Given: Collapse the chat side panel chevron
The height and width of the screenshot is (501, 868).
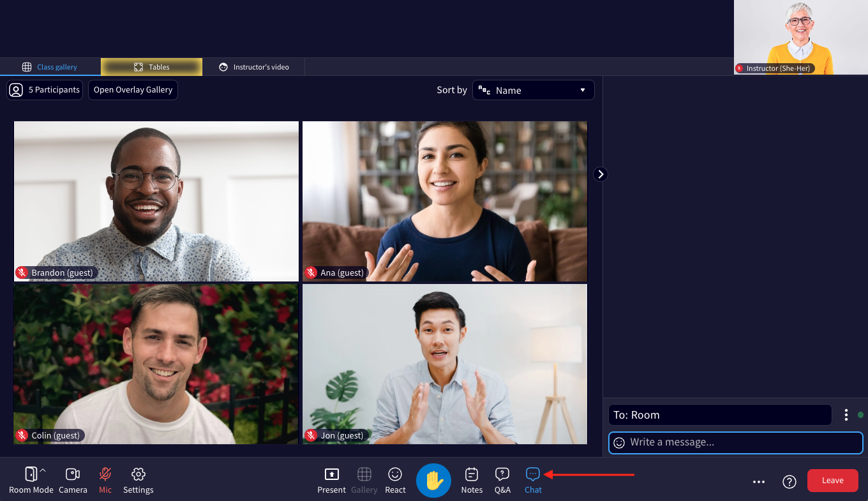Looking at the screenshot, I should [600, 174].
